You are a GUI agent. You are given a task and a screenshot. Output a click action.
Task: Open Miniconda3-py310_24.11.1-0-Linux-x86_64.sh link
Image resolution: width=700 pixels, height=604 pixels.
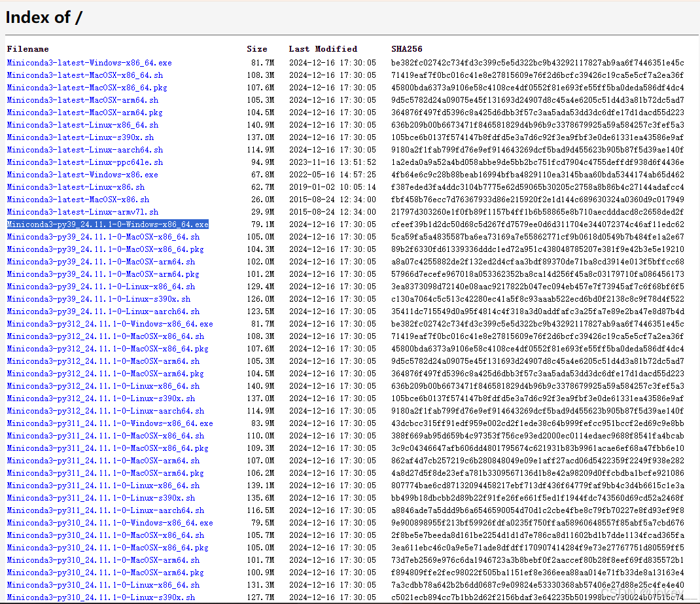[x=103, y=585]
